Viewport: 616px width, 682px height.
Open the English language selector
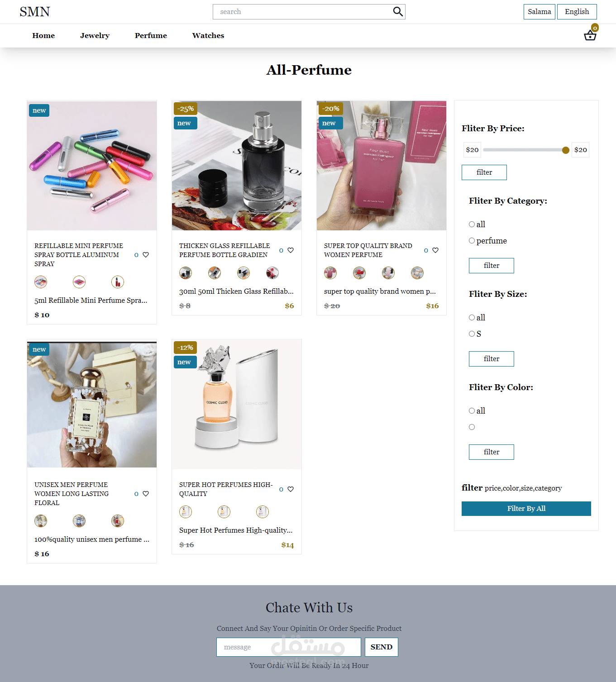577,12
